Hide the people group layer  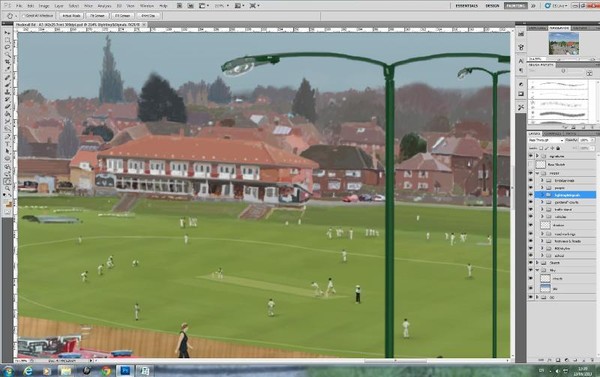tap(531, 188)
